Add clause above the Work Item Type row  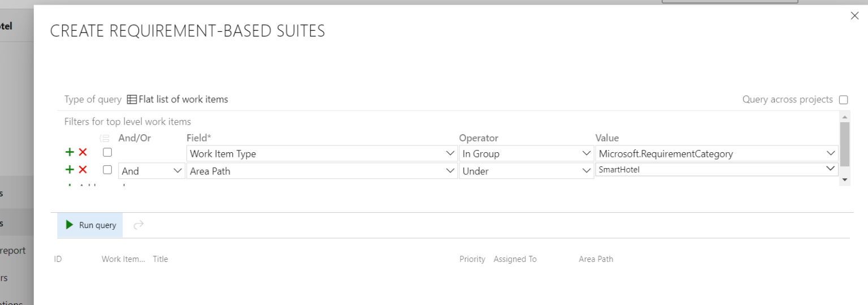click(x=70, y=152)
